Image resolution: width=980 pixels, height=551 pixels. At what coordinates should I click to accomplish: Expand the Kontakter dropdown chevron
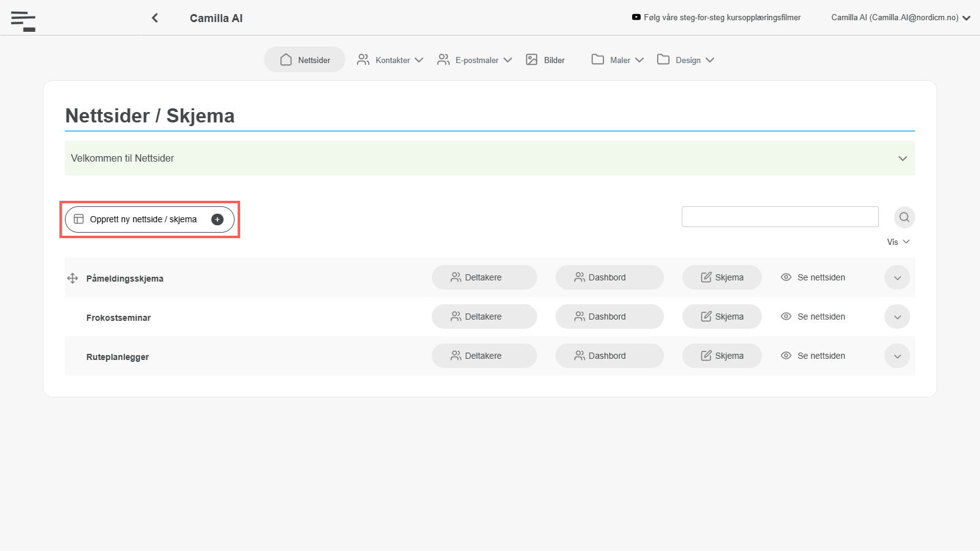click(419, 60)
